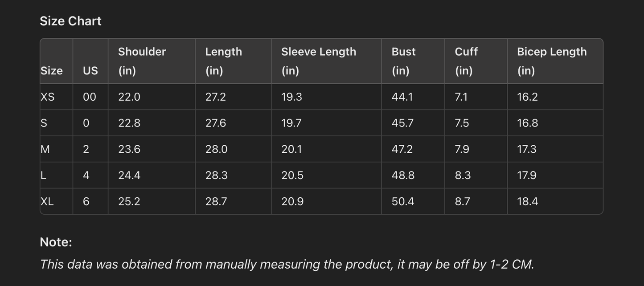Select the 28.0 length cell

216,149
